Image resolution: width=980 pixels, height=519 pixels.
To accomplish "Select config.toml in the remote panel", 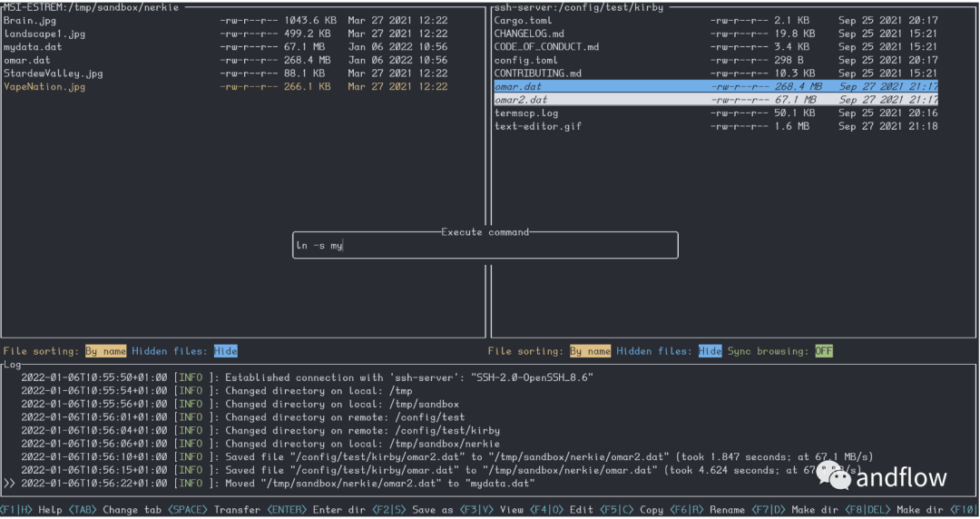I will click(x=716, y=60).
